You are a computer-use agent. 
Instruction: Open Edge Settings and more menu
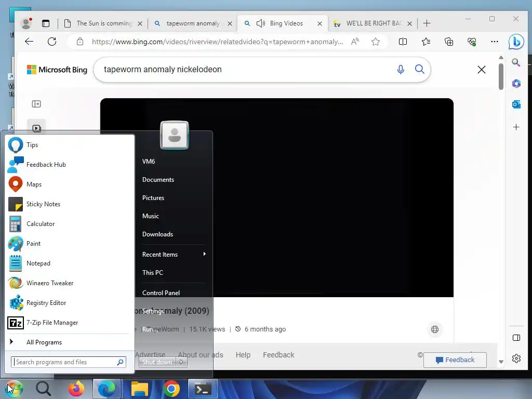[495, 42]
